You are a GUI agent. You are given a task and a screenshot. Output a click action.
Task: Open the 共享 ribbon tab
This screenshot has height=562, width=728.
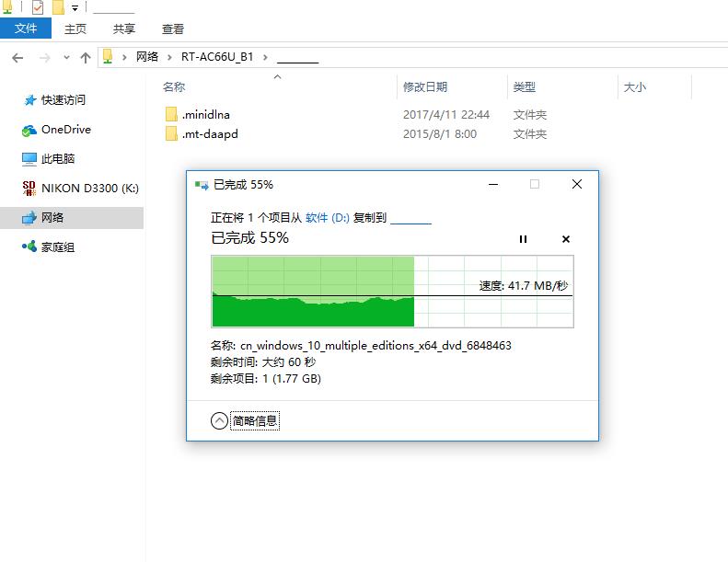(x=124, y=29)
